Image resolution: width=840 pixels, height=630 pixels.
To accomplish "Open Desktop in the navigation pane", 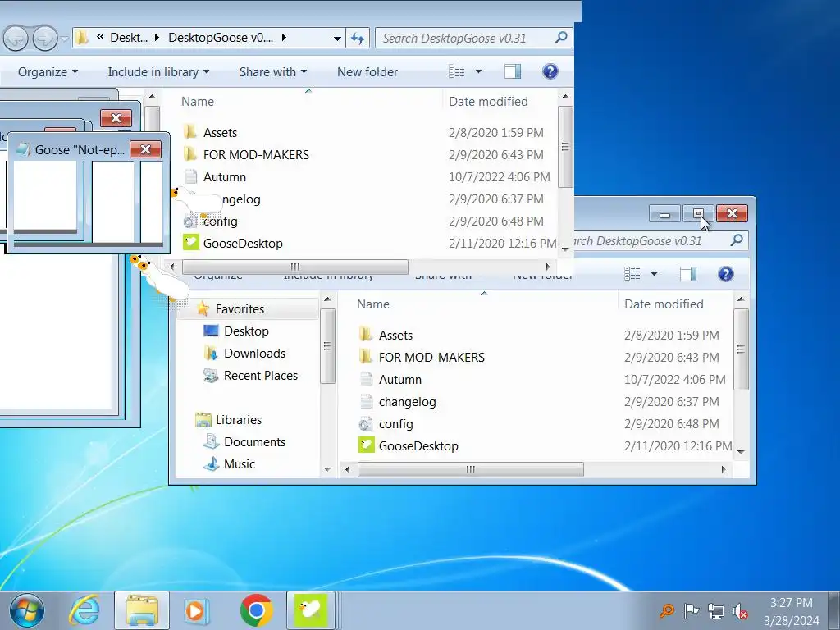I will (246, 331).
